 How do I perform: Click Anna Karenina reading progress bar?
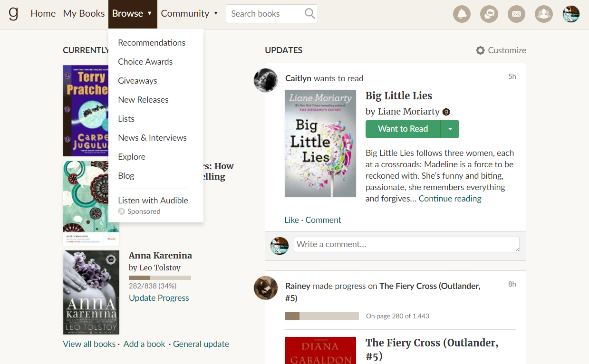pos(160,278)
